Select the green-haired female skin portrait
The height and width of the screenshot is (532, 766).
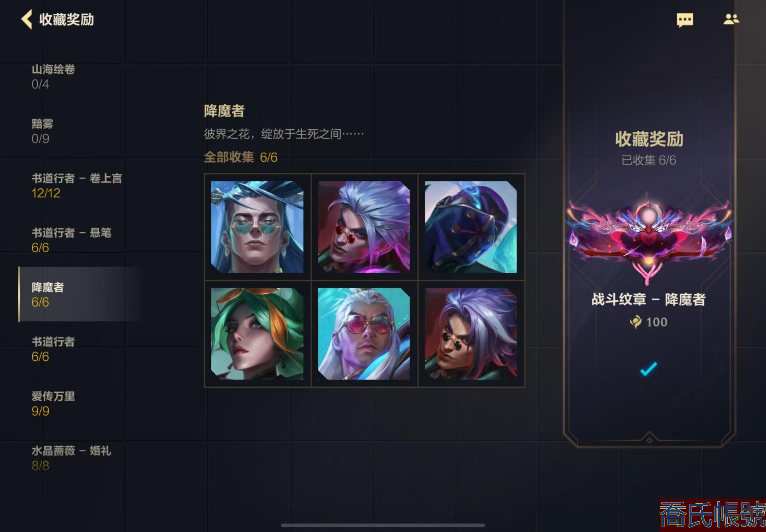[257, 334]
